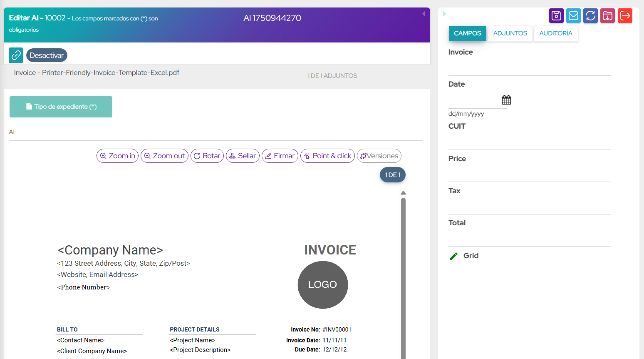
Task: Click the refresh arrows icon
Action: click(x=590, y=16)
